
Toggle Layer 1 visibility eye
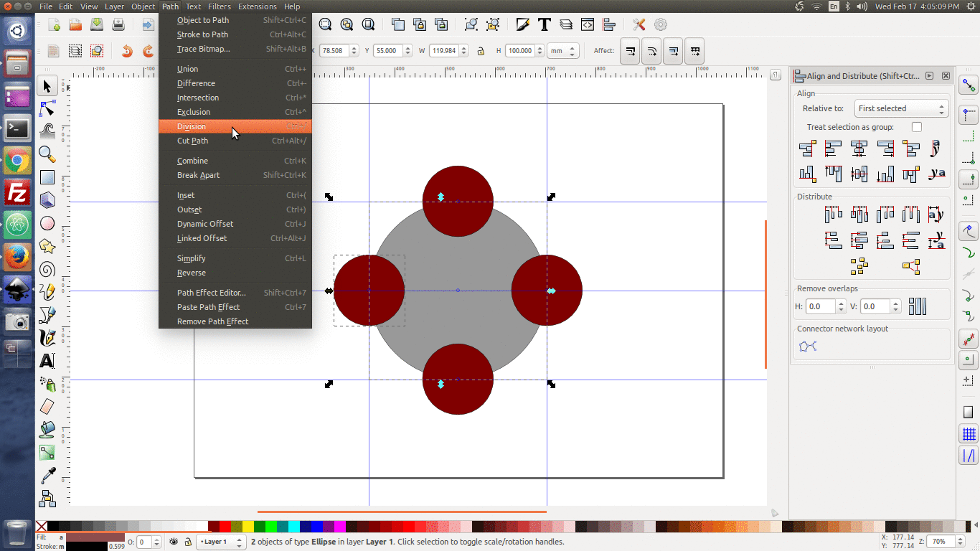[173, 542]
